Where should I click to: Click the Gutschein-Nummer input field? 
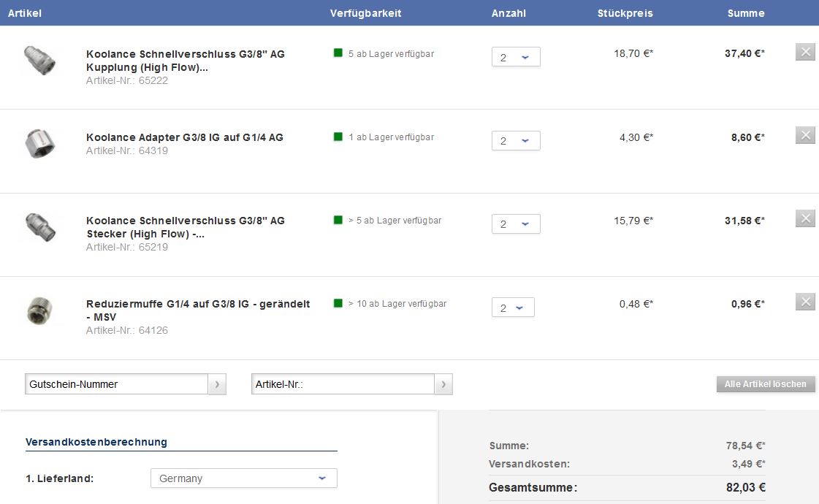[x=117, y=384]
